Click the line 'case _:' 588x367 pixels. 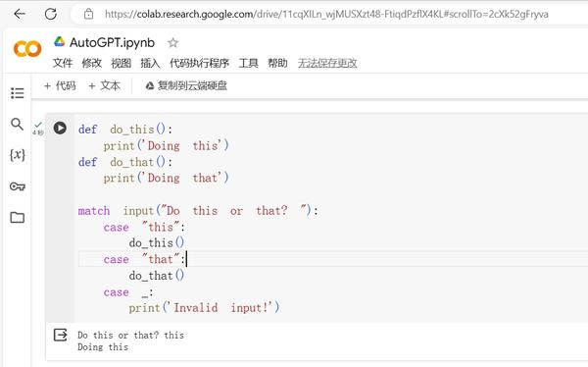[x=128, y=292]
